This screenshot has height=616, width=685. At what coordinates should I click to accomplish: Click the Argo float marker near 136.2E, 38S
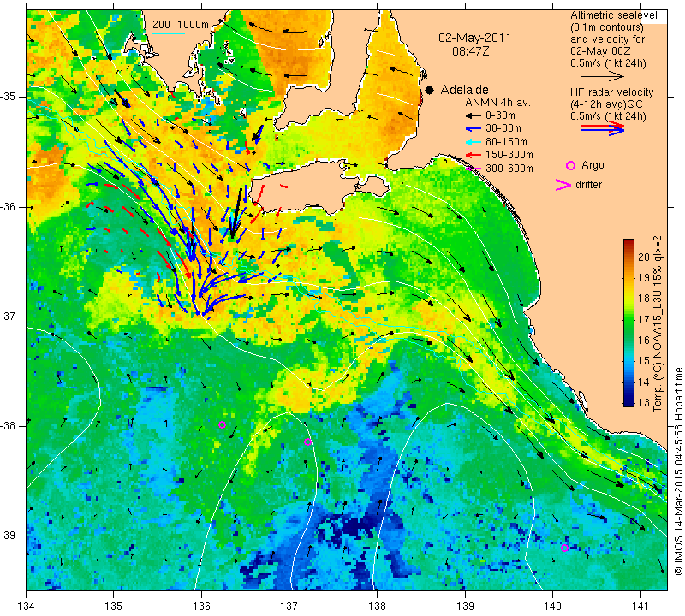[222, 424]
